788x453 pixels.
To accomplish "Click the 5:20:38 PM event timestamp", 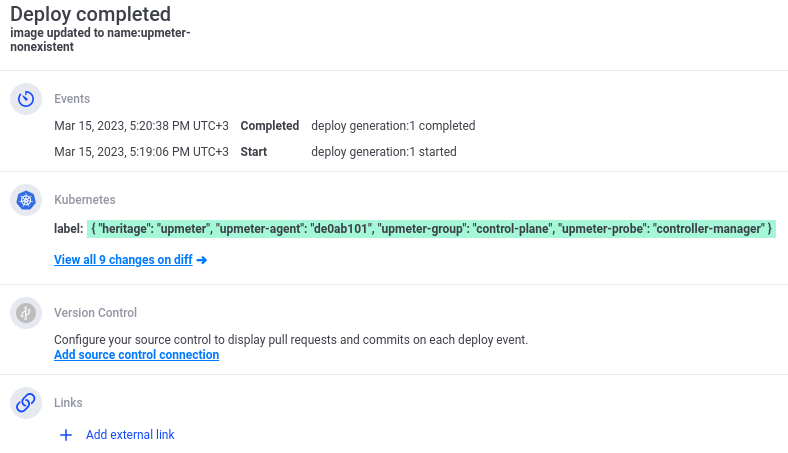I will tap(141, 126).
